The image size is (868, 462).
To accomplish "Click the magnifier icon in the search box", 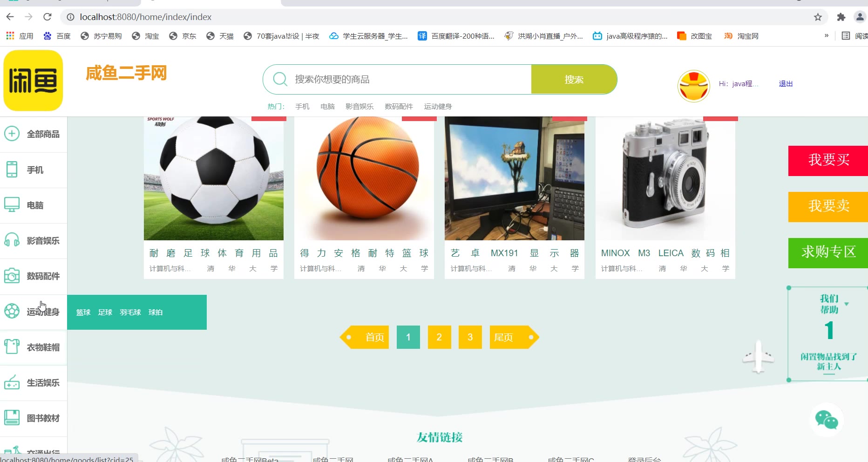I will (280, 79).
